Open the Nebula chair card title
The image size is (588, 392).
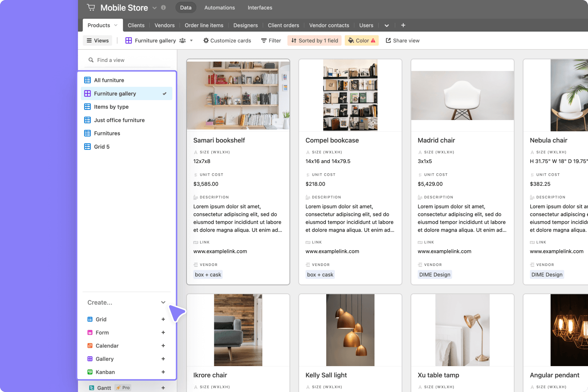pyautogui.click(x=548, y=140)
